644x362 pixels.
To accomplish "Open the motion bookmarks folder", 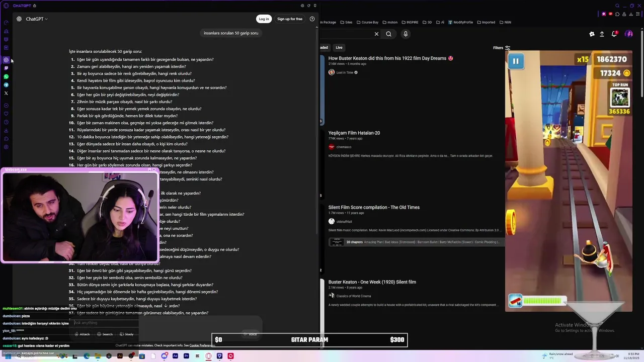I will pyautogui.click(x=390, y=22).
